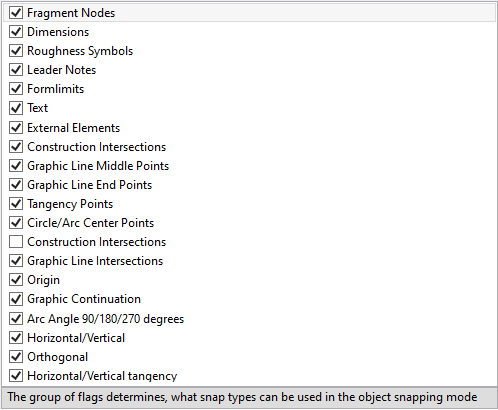Toggle Graphic Line Middle Points checkbox
The image size is (498, 410).
click(16, 166)
